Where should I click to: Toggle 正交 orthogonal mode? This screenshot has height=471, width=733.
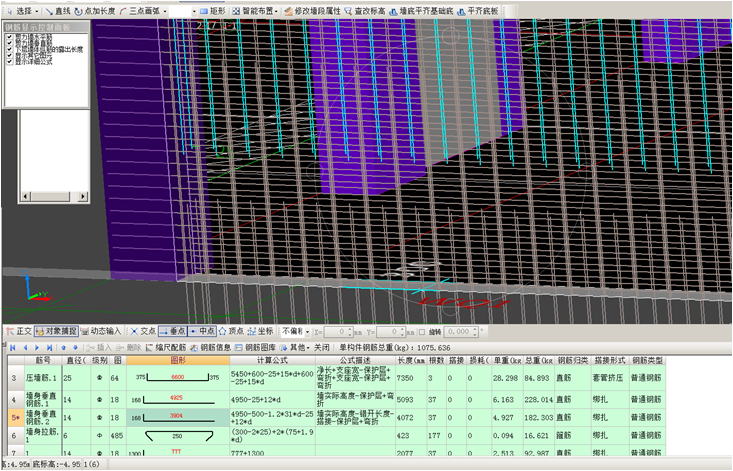pos(19,331)
